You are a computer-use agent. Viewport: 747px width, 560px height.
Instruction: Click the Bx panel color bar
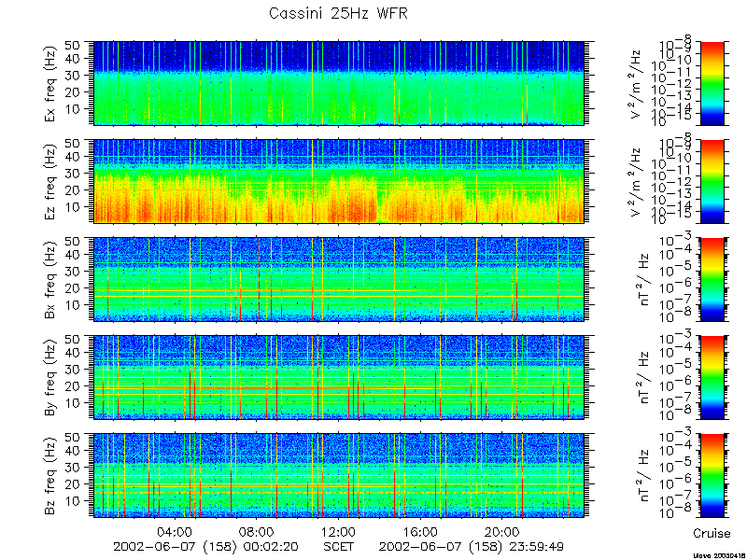tap(712, 279)
